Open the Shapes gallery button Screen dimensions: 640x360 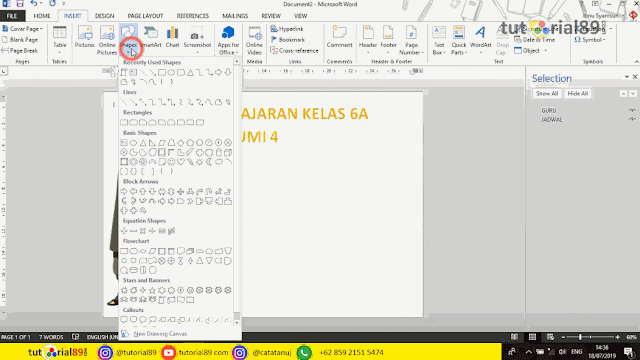[128, 40]
